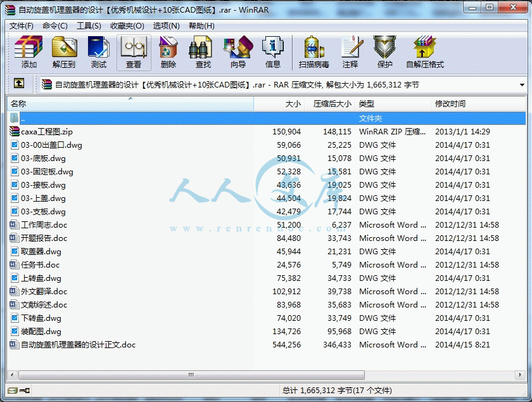Viewport: 532px width, 402px height.
Task: Click the horizontal scrollbar thumb
Action: [x=191, y=375]
